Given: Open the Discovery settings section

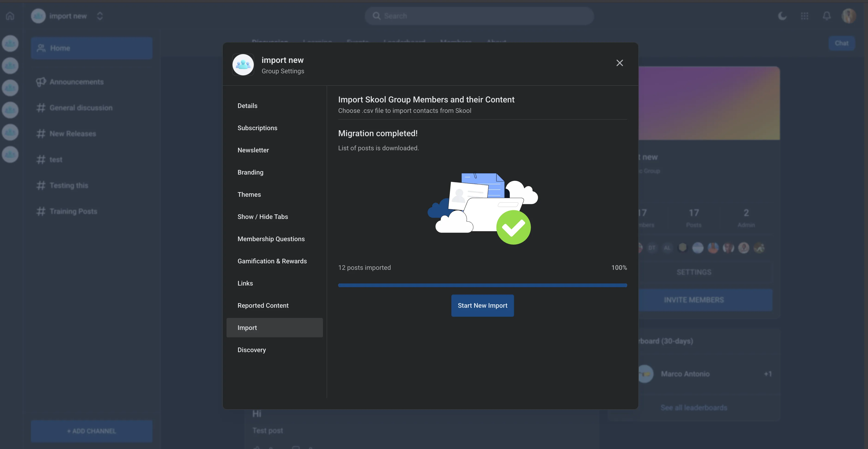Looking at the screenshot, I should tap(251, 350).
